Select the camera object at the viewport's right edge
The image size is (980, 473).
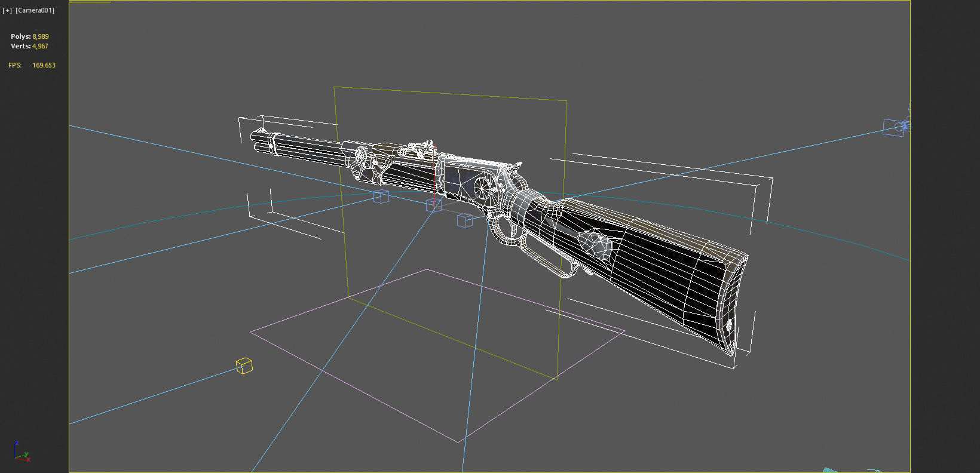[895, 126]
